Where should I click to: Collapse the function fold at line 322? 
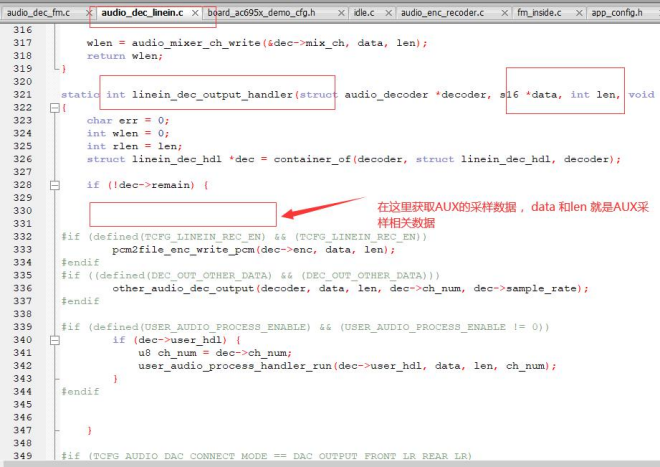coord(55,108)
